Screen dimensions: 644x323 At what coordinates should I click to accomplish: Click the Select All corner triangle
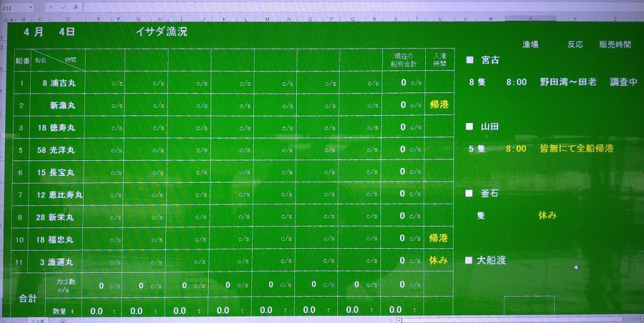coord(4,18)
